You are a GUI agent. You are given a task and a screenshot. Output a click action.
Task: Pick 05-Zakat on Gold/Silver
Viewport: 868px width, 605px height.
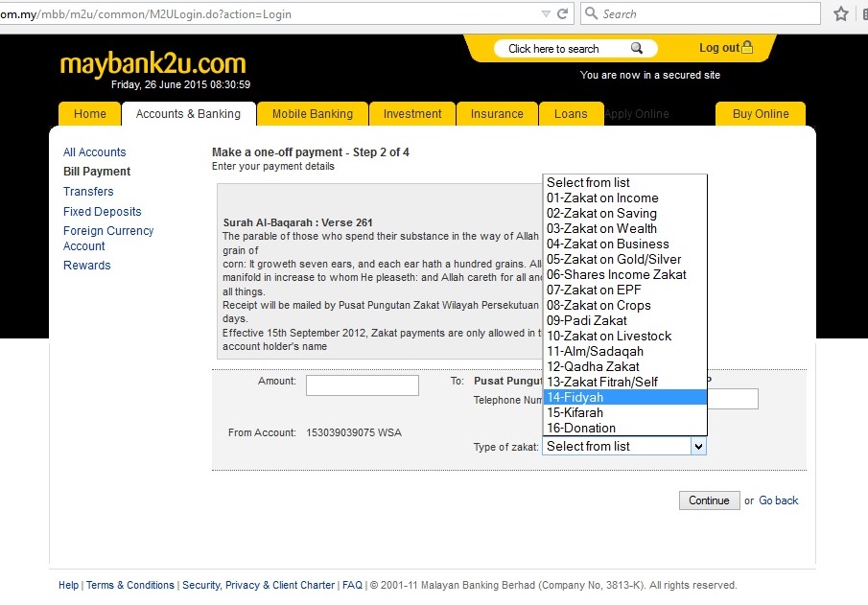point(624,259)
